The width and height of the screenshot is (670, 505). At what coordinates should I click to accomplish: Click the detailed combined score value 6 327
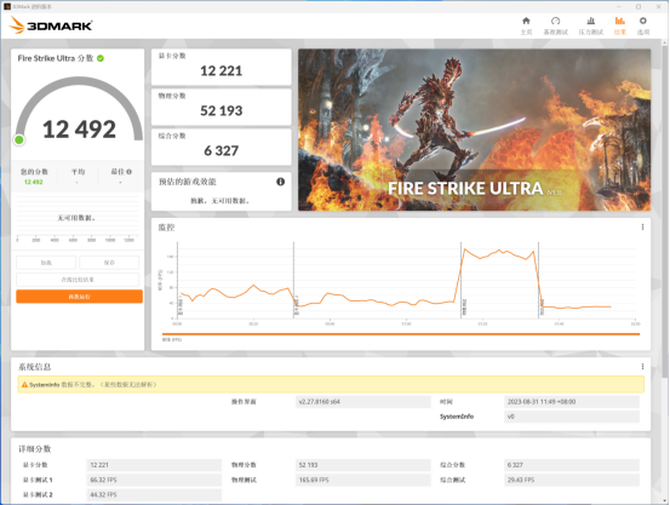tap(572, 465)
